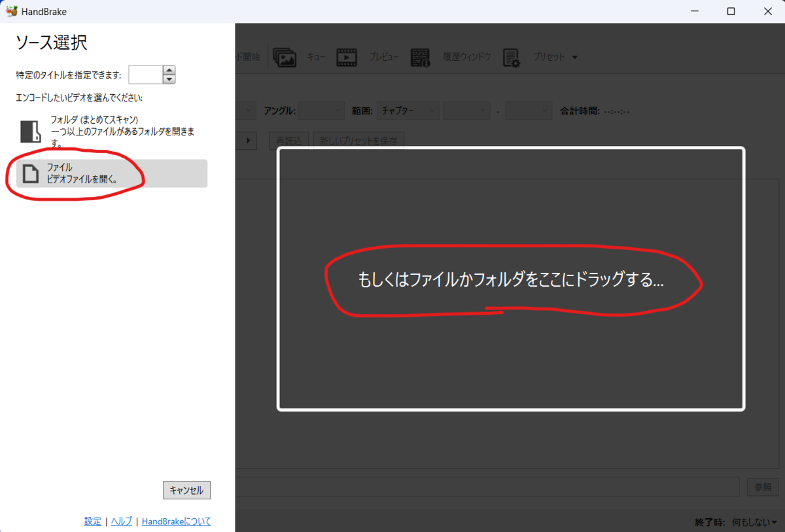Open the アングル dropdown

321,111
